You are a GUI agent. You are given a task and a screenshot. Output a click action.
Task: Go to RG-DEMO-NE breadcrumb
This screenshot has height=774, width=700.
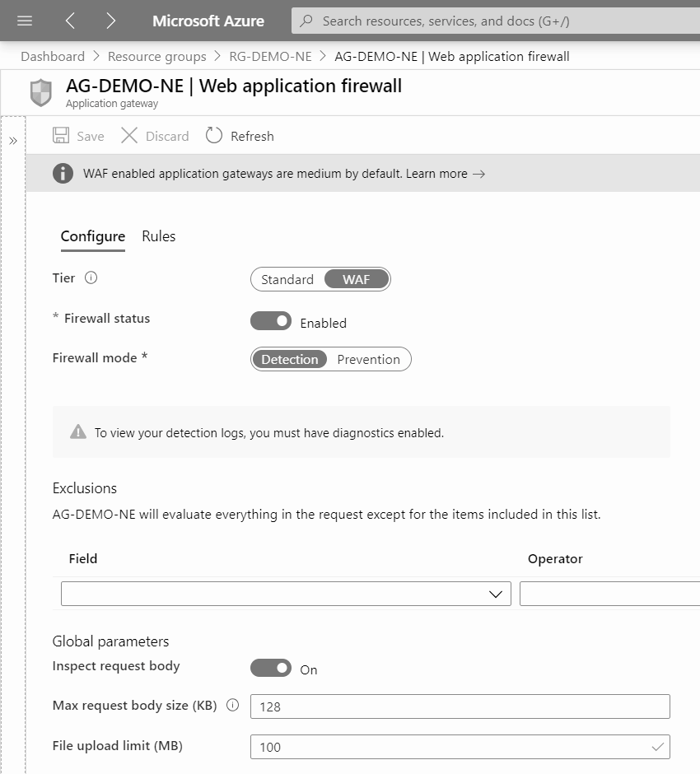[x=270, y=57]
